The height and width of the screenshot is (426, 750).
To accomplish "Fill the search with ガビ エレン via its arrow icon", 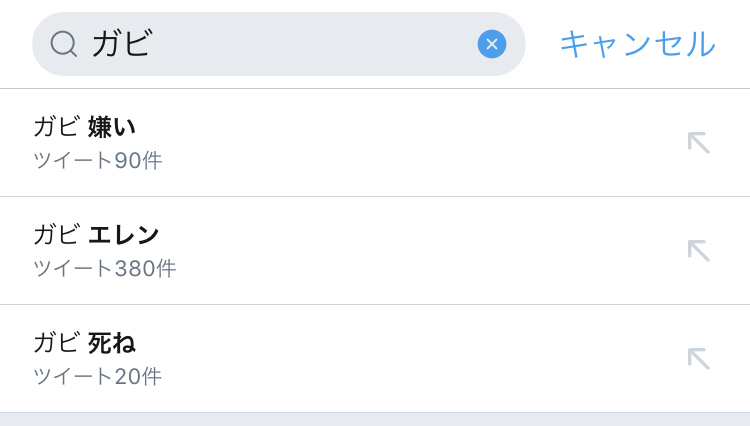I will (x=698, y=250).
